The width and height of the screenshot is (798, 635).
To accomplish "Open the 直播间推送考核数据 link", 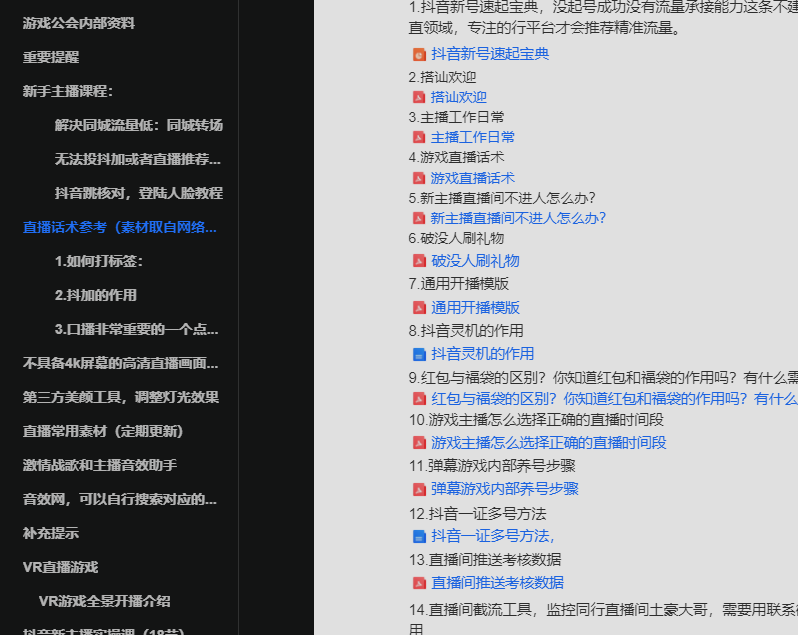I will tap(497, 583).
